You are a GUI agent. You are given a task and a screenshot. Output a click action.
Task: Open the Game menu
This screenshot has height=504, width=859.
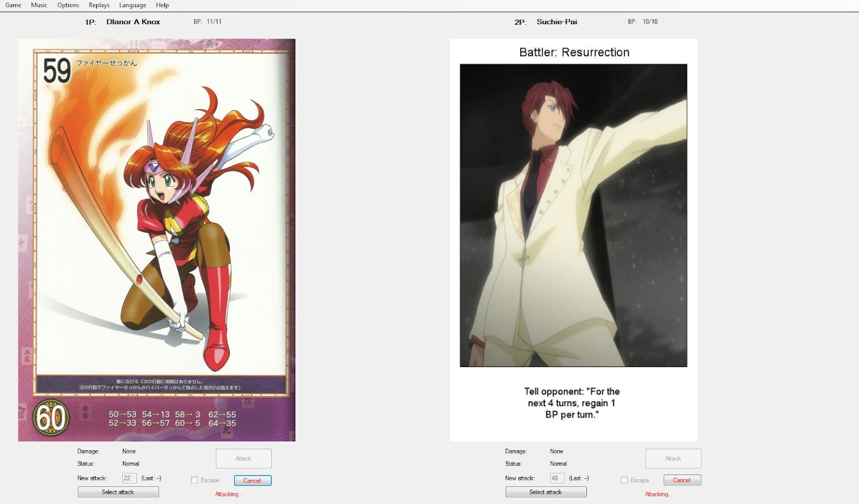(x=13, y=5)
